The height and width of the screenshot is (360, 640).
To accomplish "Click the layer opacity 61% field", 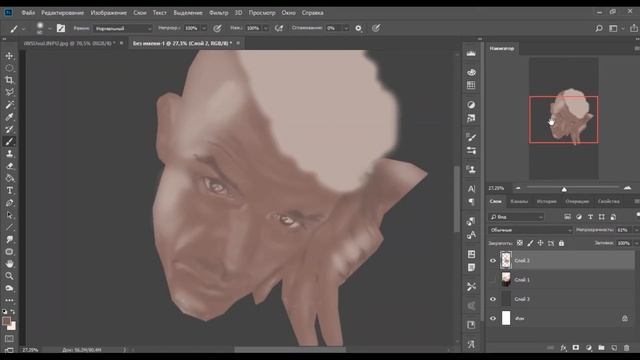I will (623, 230).
